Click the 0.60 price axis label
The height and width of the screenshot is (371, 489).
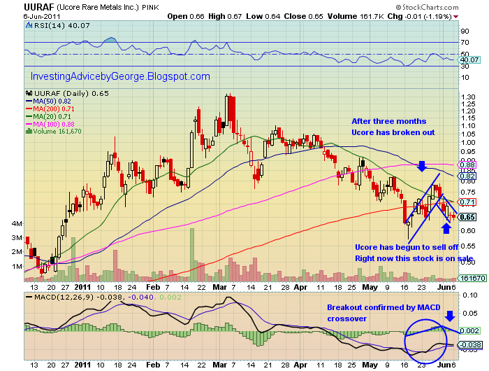tap(468, 231)
